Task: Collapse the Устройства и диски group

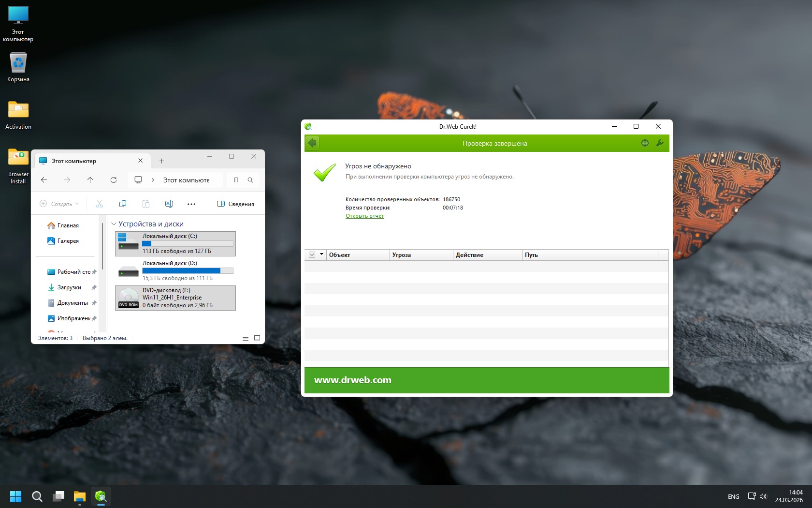Action: (x=114, y=224)
